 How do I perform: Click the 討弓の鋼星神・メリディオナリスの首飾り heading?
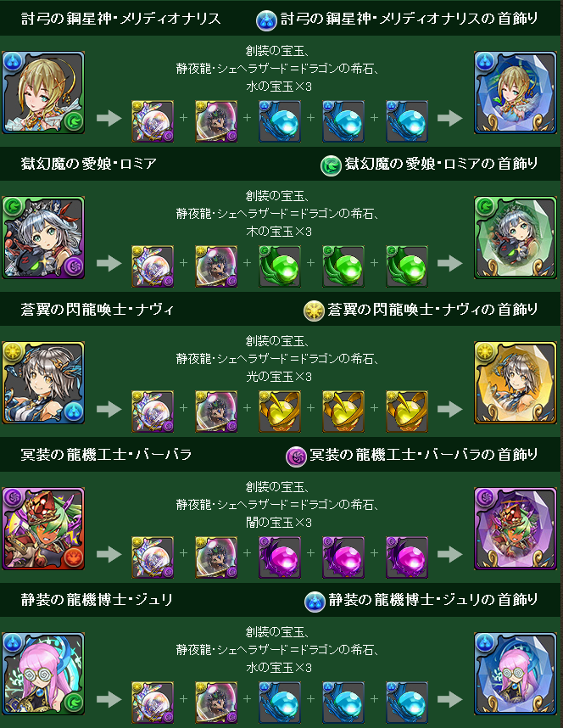click(x=409, y=19)
